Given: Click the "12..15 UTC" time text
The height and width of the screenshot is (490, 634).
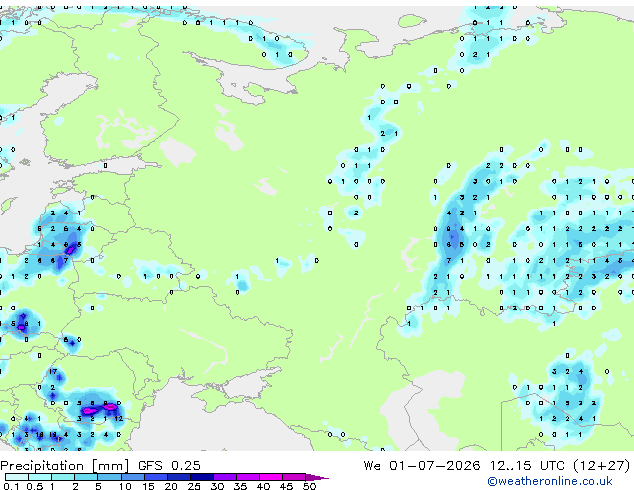Looking at the screenshot, I should tap(527, 466).
